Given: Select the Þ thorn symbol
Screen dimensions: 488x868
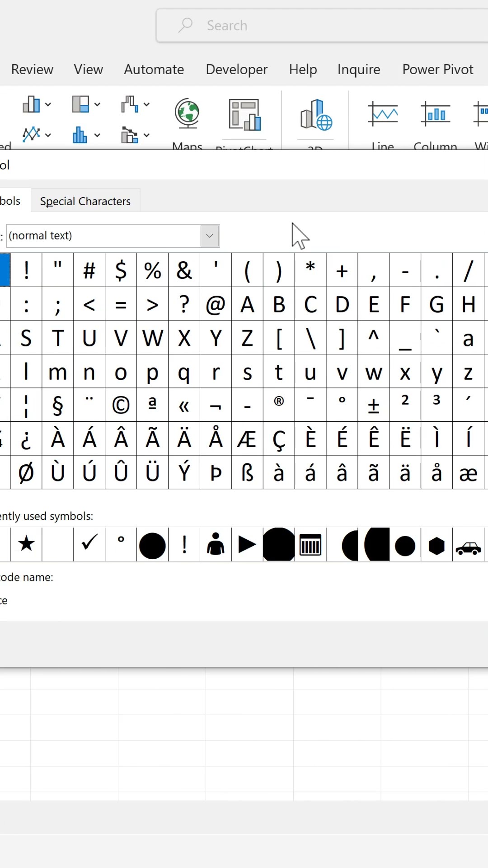Looking at the screenshot, I should point(216,472).
